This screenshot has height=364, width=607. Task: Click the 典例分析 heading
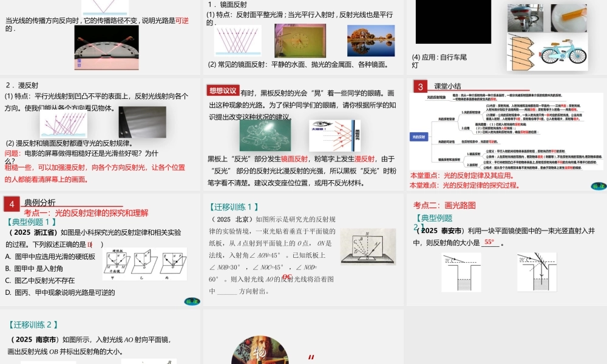(40, 202)
